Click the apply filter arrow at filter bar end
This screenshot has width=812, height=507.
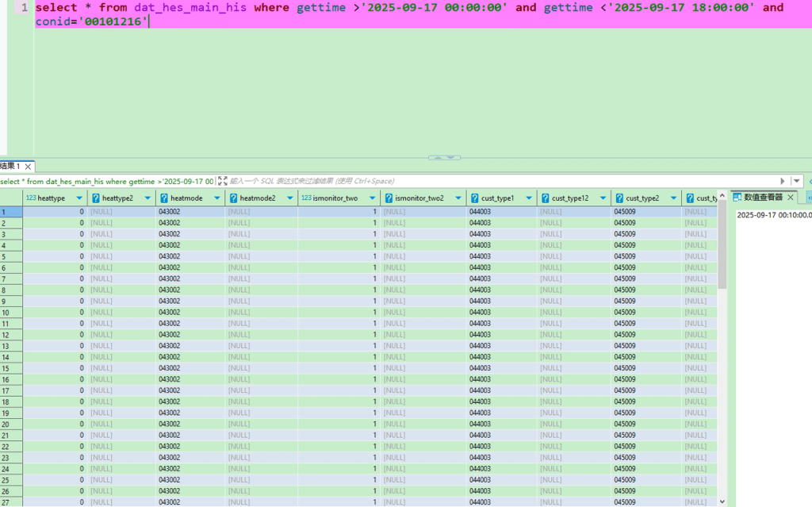[783, 181]
